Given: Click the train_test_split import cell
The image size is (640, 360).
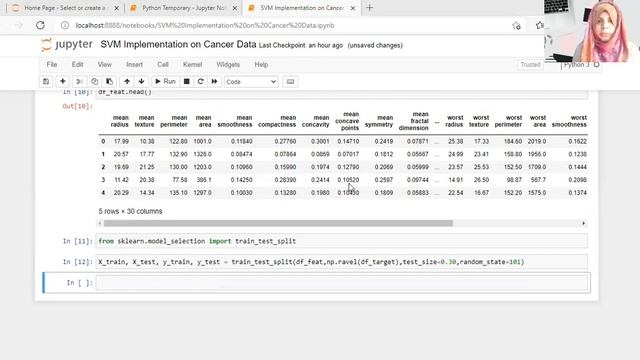Looking at the screenshot, I should (342, 241).
